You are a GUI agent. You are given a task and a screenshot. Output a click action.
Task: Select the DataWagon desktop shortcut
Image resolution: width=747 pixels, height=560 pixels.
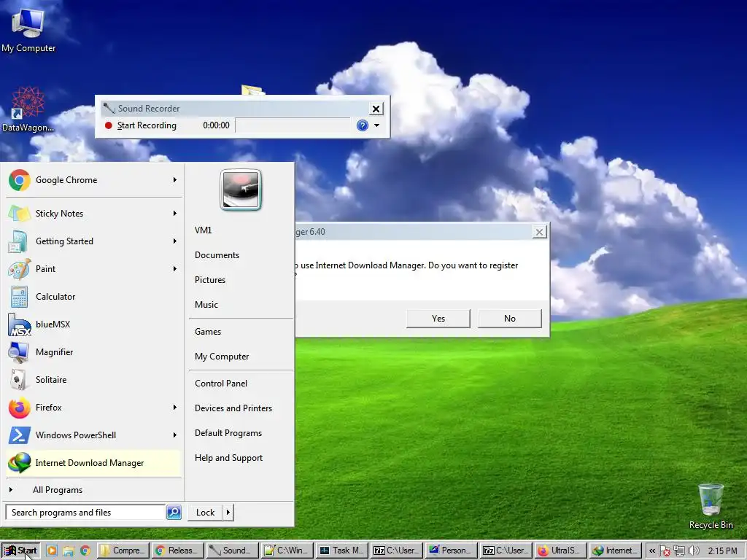click(x=28, y=109)
